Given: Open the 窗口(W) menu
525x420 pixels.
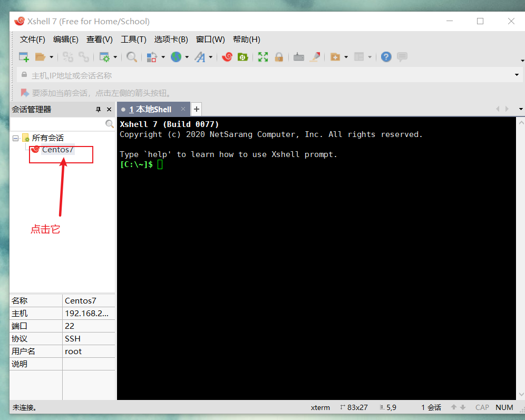Looking at the screenshot, I should click(210, 40).
